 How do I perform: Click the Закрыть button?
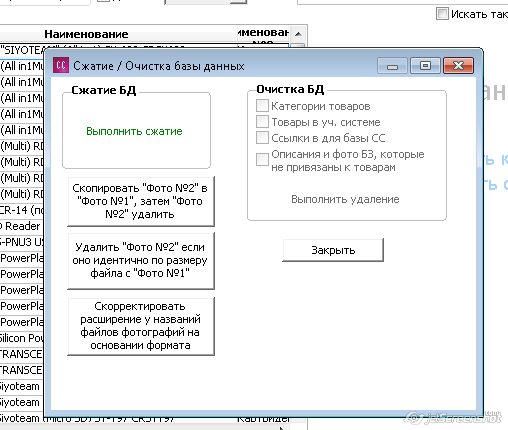333,250
